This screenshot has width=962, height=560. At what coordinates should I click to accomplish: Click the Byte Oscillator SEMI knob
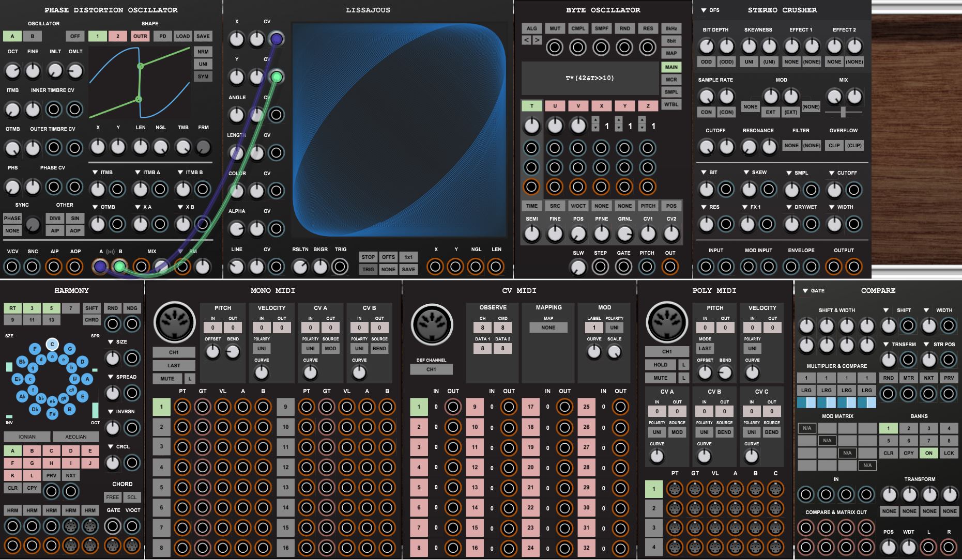tap(531, 234)
